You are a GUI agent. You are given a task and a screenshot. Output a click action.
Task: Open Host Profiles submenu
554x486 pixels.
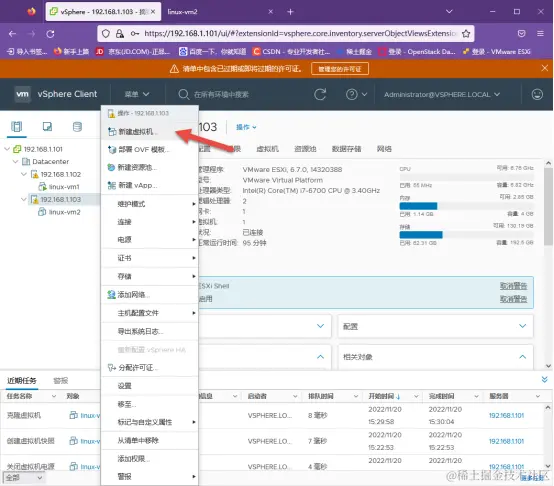(x=149, y=313)
